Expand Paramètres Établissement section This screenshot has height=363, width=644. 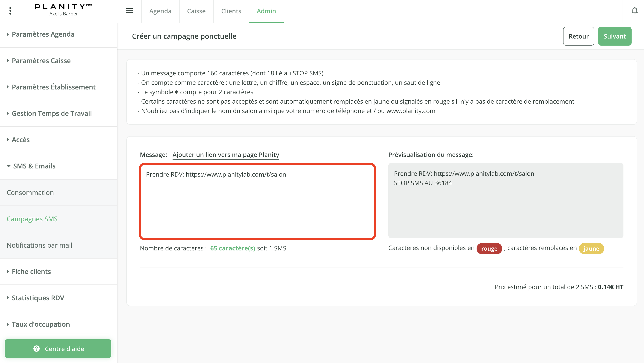[x=54, y=87]
